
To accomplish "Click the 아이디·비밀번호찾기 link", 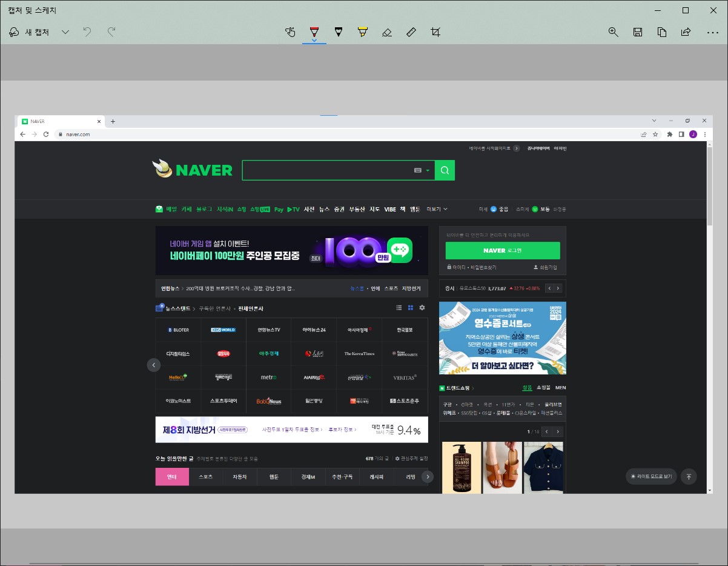I will (472, 267).
